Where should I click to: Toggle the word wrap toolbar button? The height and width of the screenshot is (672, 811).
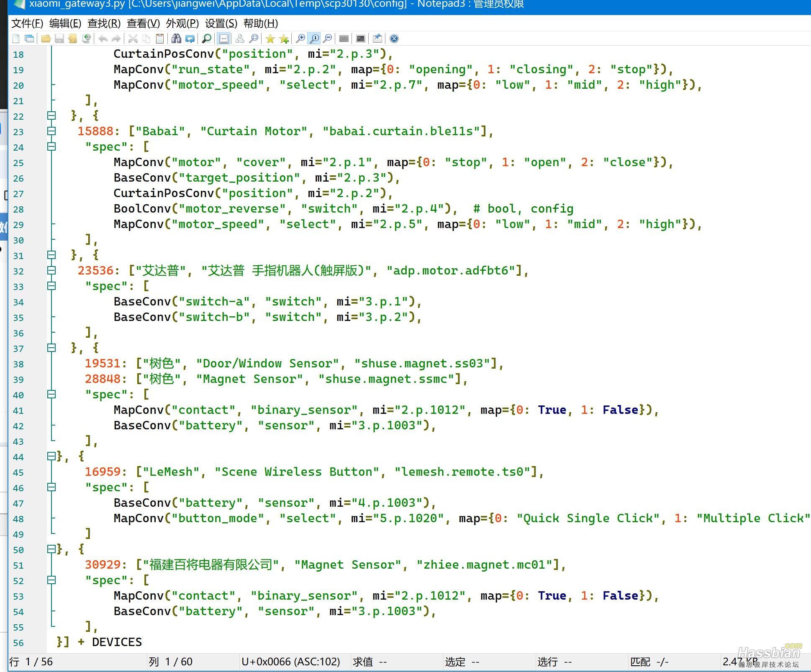pyautogui.click(x=224, y=39)
